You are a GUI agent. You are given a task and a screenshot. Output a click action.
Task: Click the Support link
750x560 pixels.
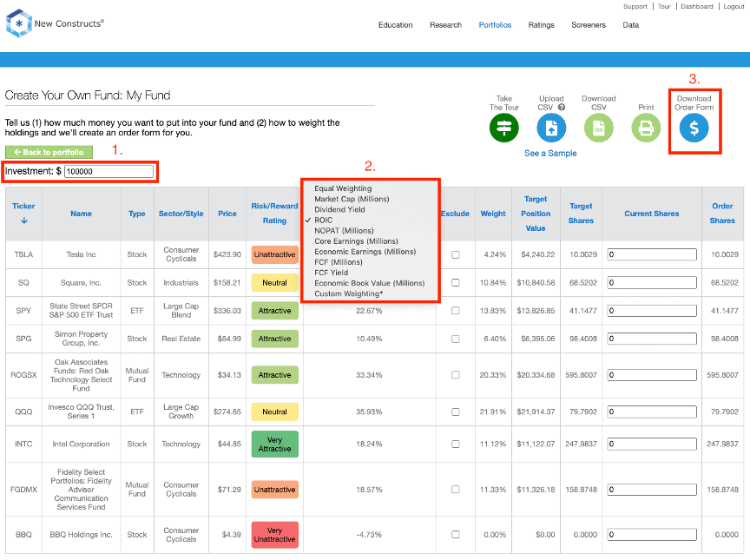point(635,6)
